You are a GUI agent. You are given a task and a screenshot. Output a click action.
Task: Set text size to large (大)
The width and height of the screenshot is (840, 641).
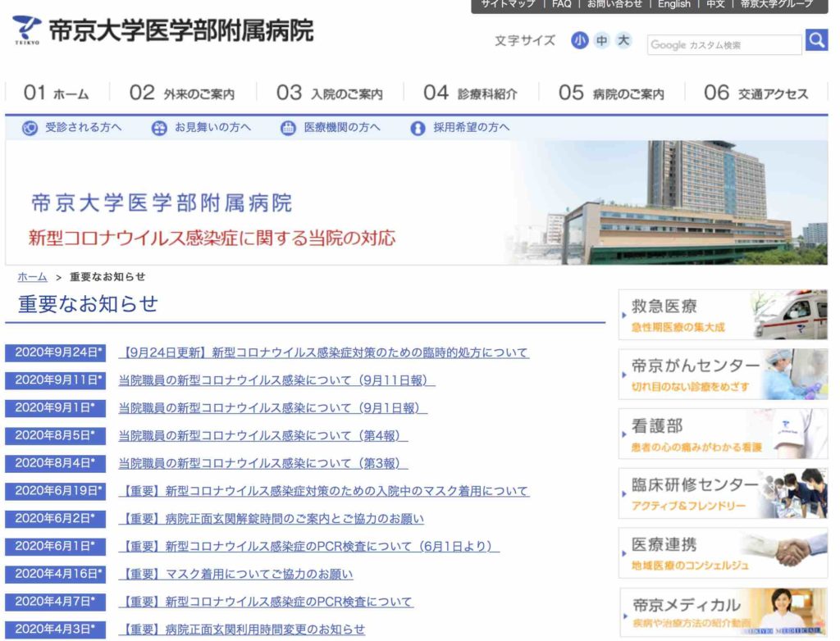click(x=623, y=41)
